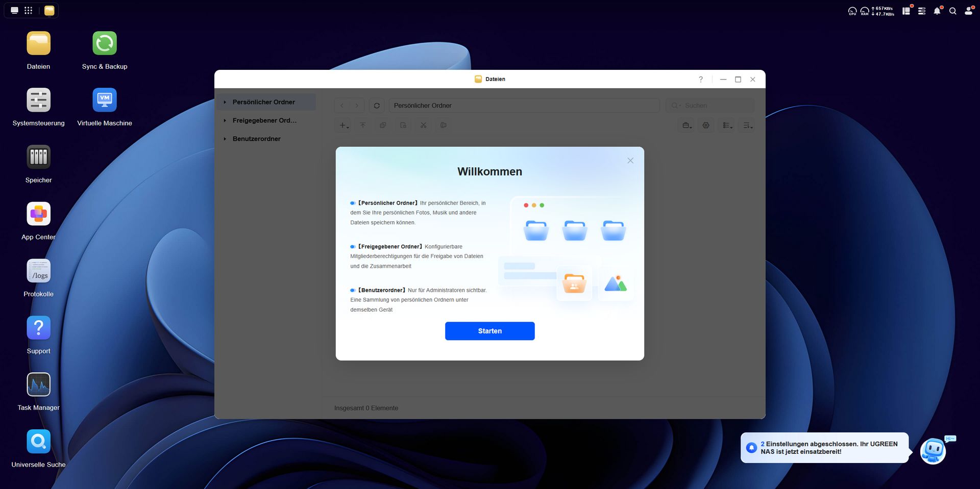This screenshot has width=980, height=489.
Task: Select the cut scissors icon
Action: pos(423,125)
